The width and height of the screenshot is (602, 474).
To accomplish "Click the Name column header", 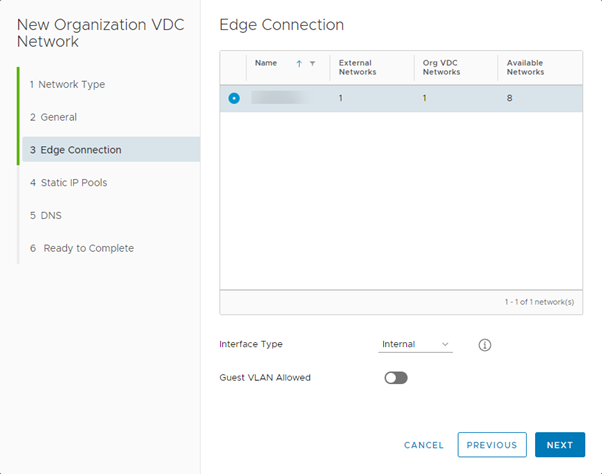I will pyautogui.click(x=266, y=63).
